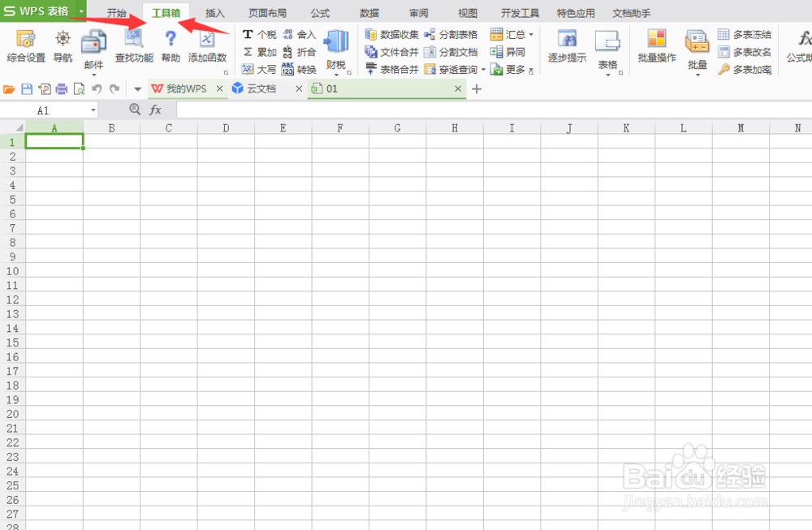This screenshot has height=530, width=812.
Task: Switch to 我的WPS document tab
Action: tap(187, 89)
